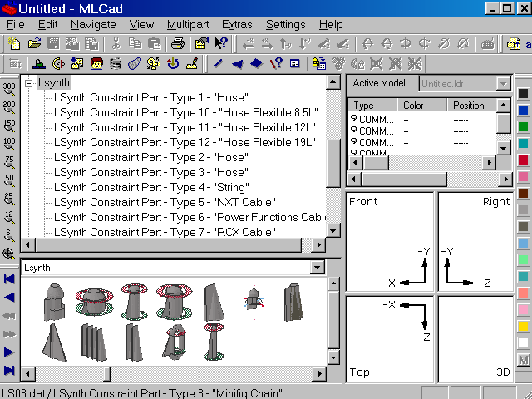Open the Navigate menu

click(93, 25)
